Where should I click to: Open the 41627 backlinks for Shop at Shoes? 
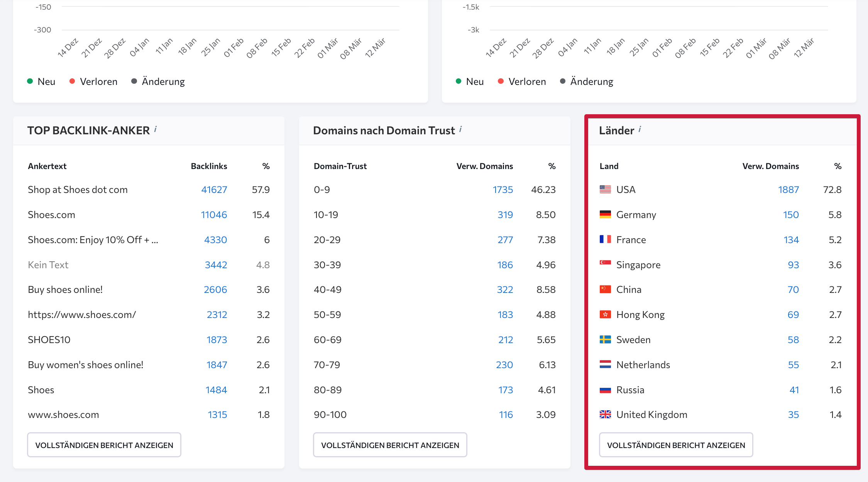coord(214,189)
